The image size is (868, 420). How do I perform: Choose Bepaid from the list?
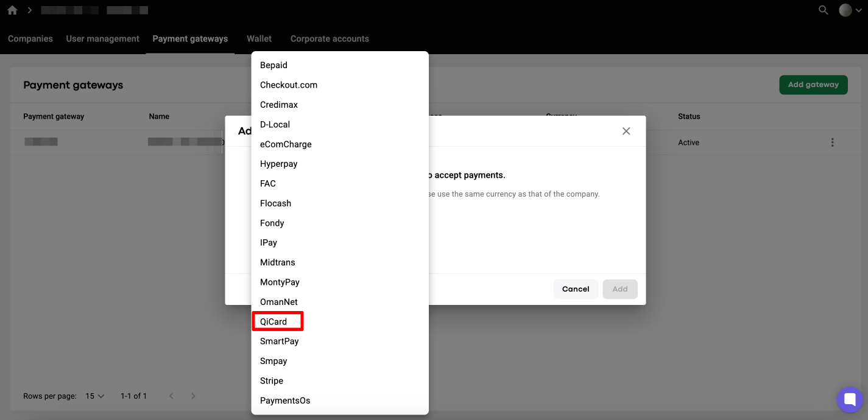(x=340, y=65)
